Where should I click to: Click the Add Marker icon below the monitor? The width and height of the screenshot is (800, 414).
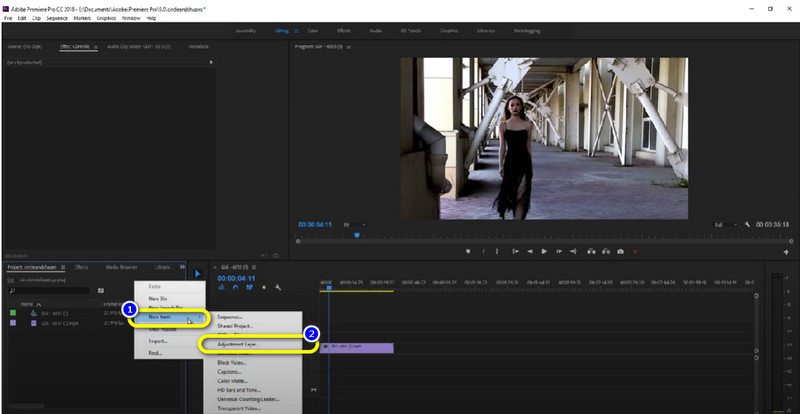[468, 251]
